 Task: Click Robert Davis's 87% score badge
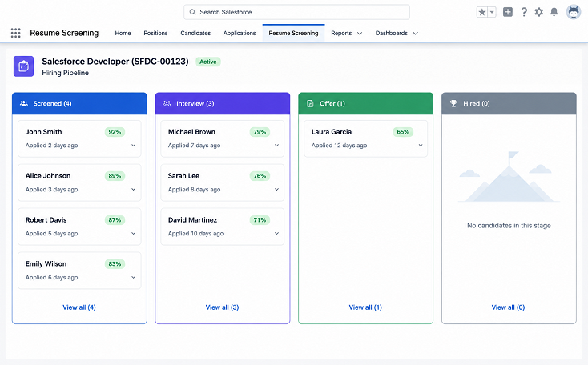115,220
